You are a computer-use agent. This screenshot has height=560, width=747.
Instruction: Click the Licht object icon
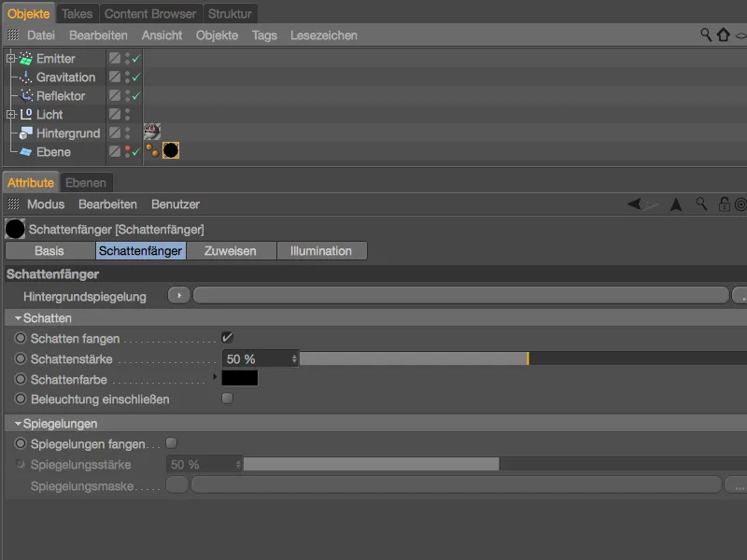(27, 113)
